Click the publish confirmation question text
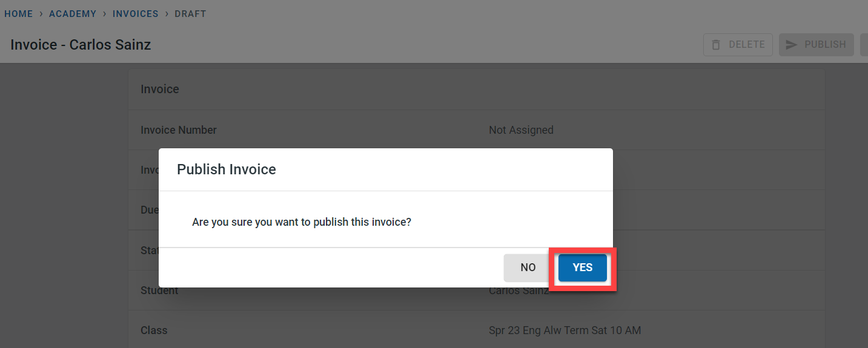The image size is (868, 348). tap(302, 222)
